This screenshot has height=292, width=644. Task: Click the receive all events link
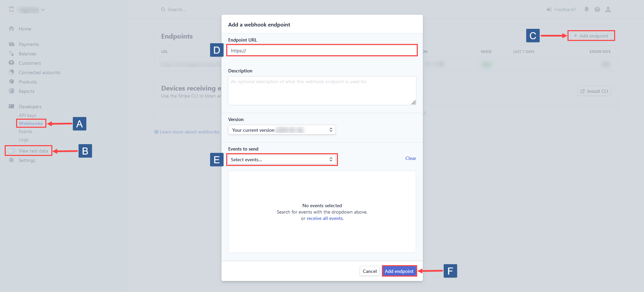[x=325, y=218]
